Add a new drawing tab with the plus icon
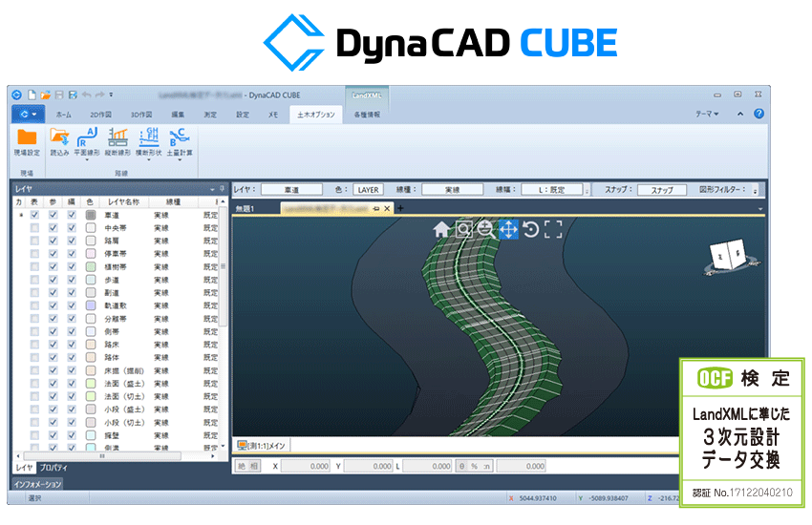Viewport: 812px width, 525px height. tap(400, 208)
